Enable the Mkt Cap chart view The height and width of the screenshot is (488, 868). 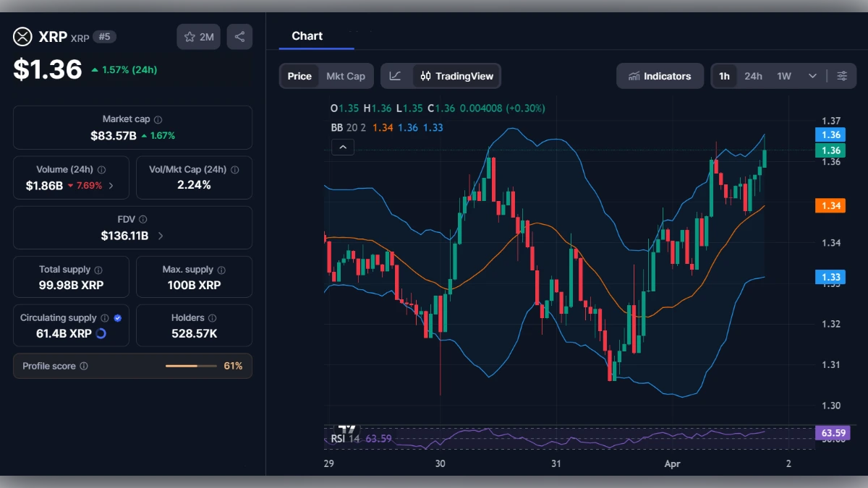[x=346, y=75]
